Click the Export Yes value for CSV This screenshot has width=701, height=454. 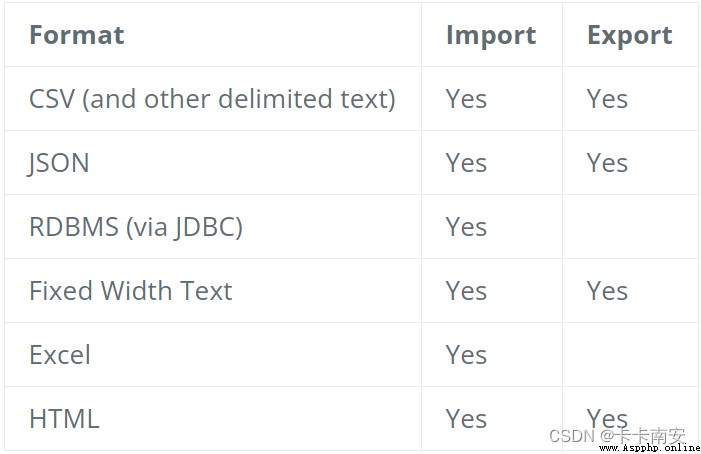point(607,99)
